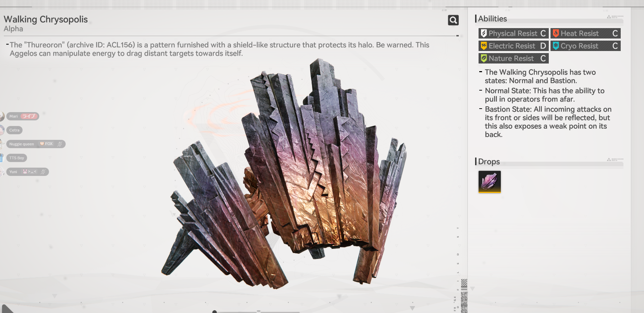Click the Cryo Resist snowflake icon

pyautogui.click(x=556, y=46)
